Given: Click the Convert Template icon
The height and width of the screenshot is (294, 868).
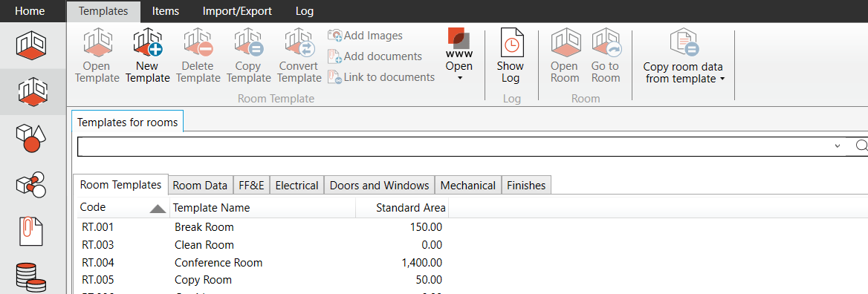Looking at the screenshot, I should [299, 43].
